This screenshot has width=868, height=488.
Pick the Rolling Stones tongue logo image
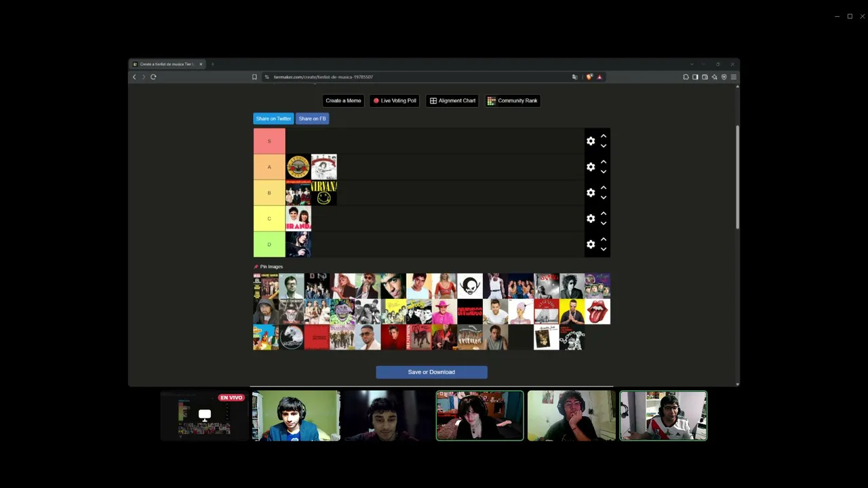(597, 312)
